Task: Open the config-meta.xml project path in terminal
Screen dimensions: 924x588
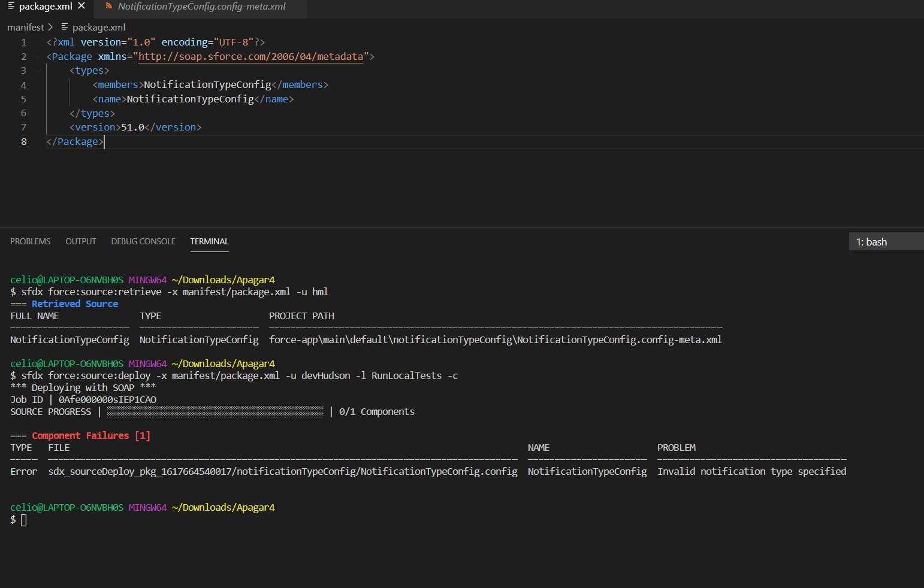Action: pos(495,340)
